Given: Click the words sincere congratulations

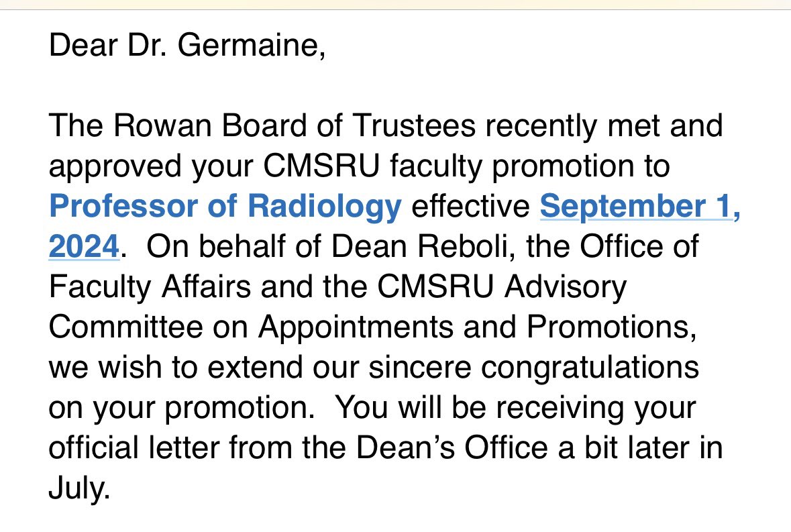Looking at the screenshot, I should pos(534,368).
